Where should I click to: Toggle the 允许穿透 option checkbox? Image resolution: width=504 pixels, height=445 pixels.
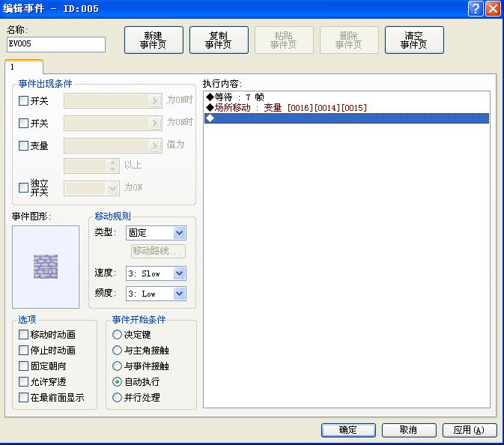(23, 381)
